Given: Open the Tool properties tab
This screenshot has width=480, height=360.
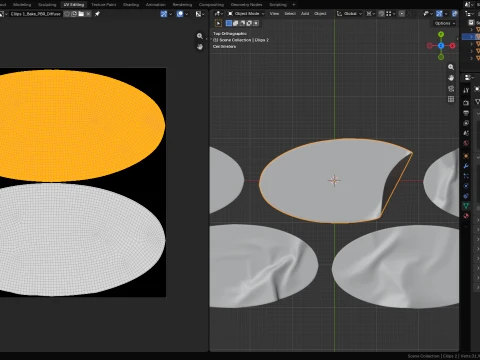Looking at the screenshot, I should [x=466, y=90].
